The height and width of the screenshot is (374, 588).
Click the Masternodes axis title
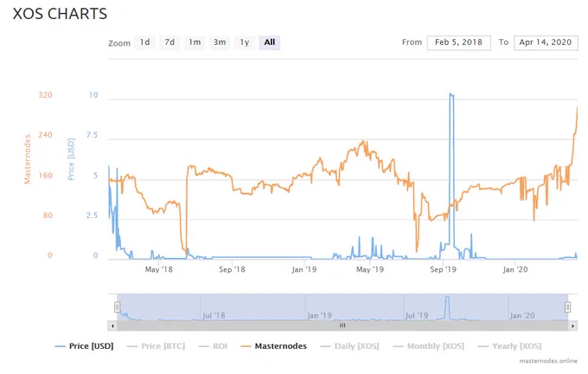27,159
